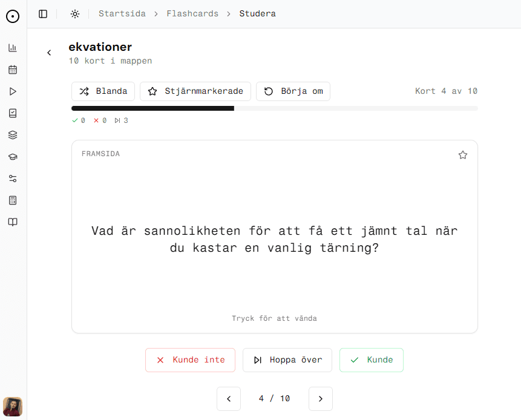Click Börja om to restart the deck
The width and height of the screenshot is (521, 420).
tap(293, 91)
